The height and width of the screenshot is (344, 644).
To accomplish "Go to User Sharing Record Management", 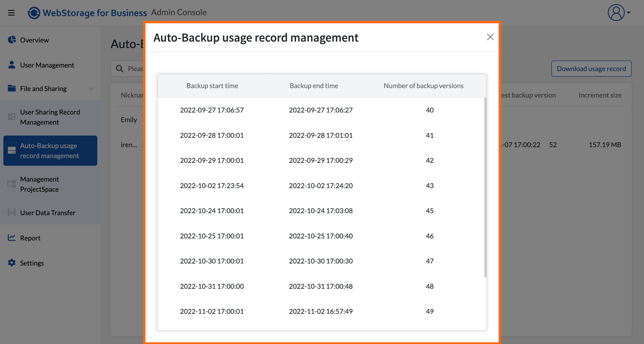I will (x=50, y=117).
